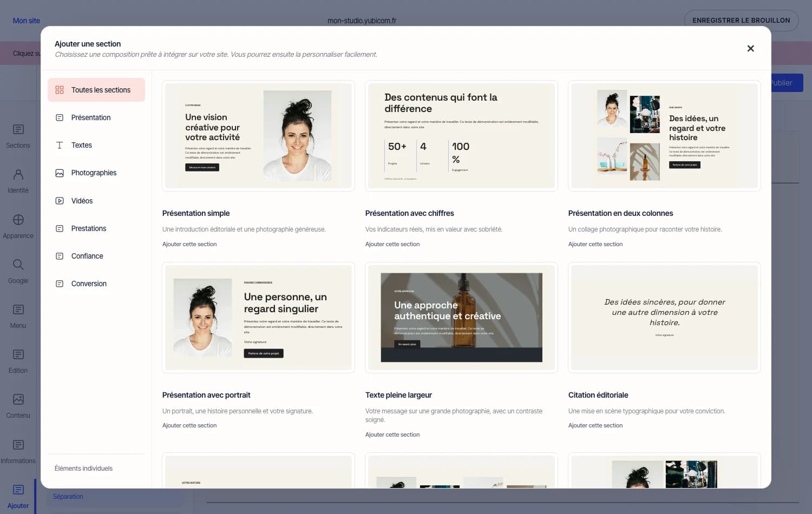
Task: Select the Toutes les sections grid icon
Action: 60,90
